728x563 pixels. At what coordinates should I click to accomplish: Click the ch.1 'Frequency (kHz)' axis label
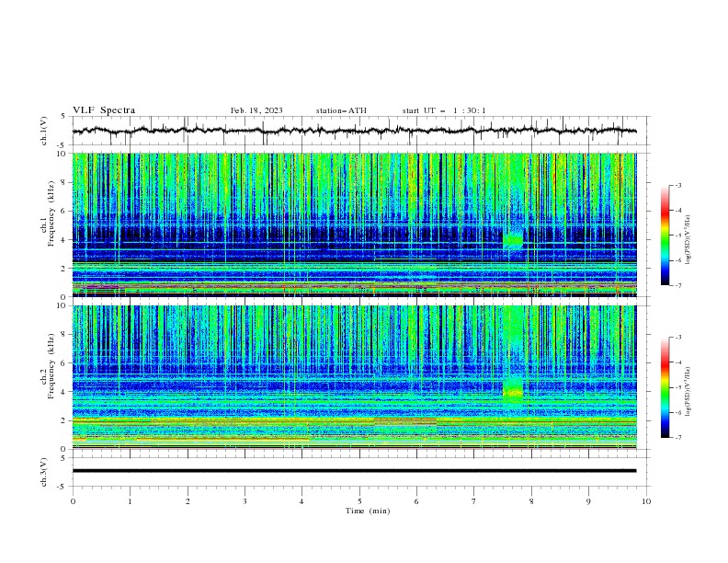coord(51,214)
